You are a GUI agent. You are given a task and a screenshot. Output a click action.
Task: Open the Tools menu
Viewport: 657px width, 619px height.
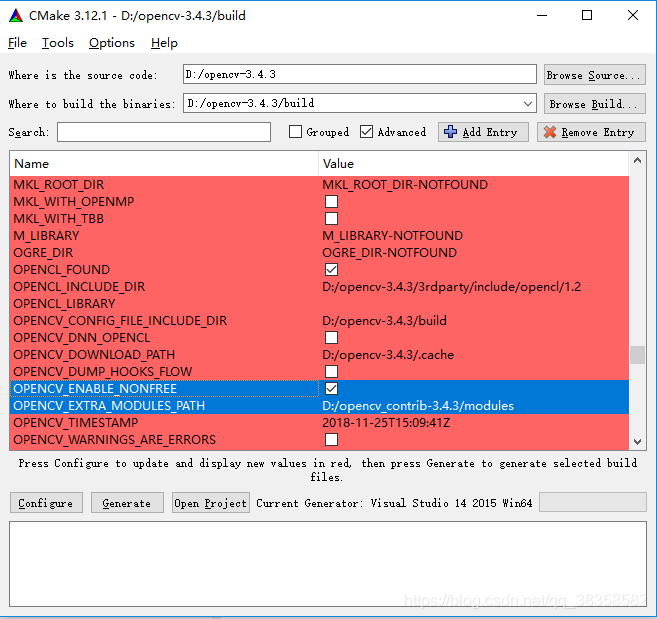coord(57,43)
